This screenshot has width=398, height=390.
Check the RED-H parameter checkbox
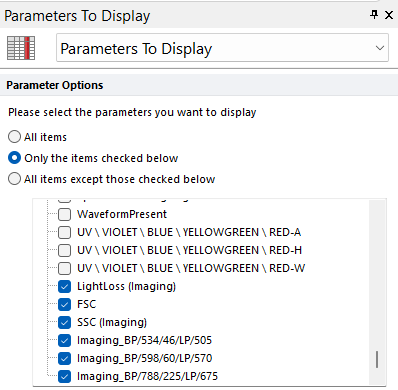(x=64, y=250)
